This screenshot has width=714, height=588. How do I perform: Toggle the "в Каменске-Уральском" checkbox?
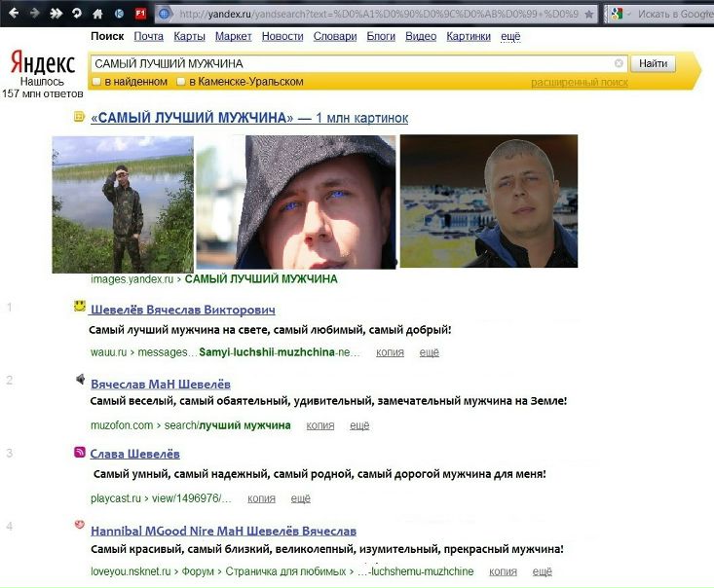181,82
